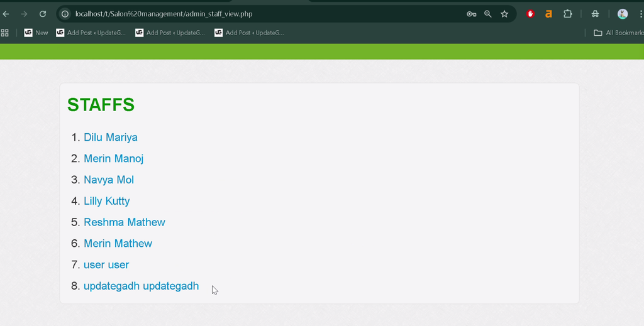Open staff member Lilly Kutty
Screen dimensions: 644x326
coord(107,201)
